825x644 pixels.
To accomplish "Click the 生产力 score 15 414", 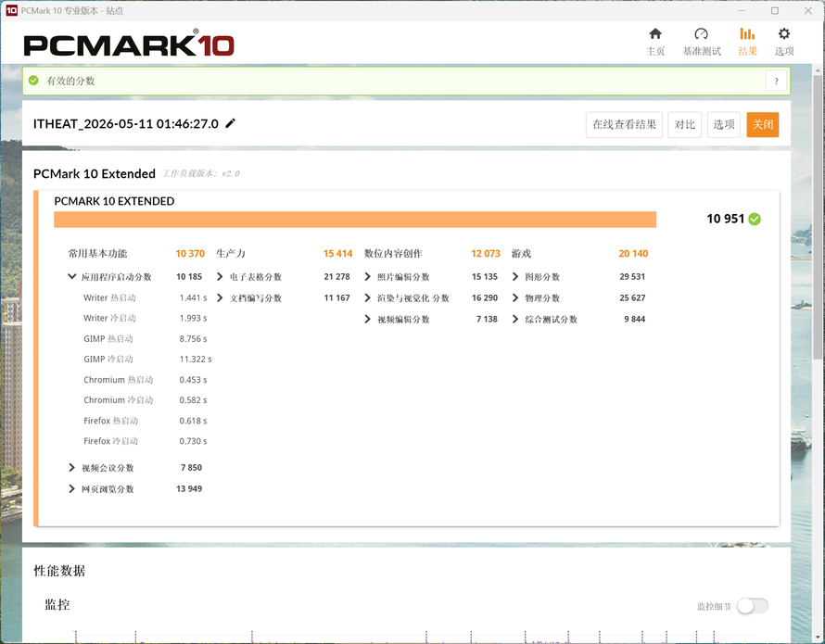I will [x=337, y=254].
